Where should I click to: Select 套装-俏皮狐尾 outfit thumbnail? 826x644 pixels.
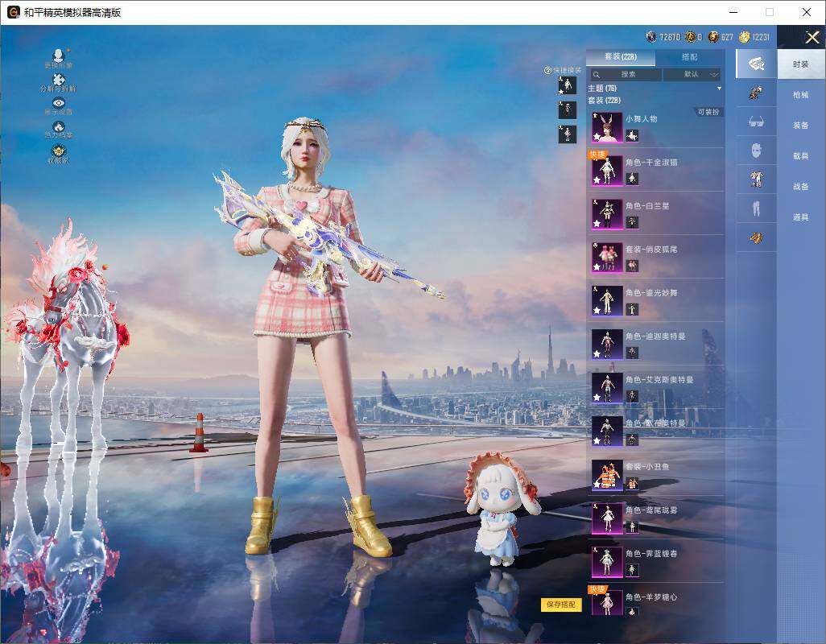pos(607,258)
